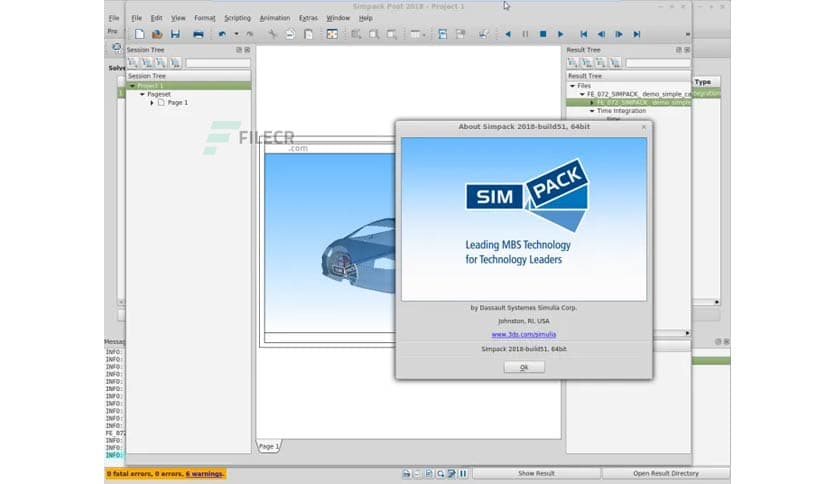The height and width of the screenshot is (484, 836).
Task: Close the Session Tree panel
Action: 247,50
